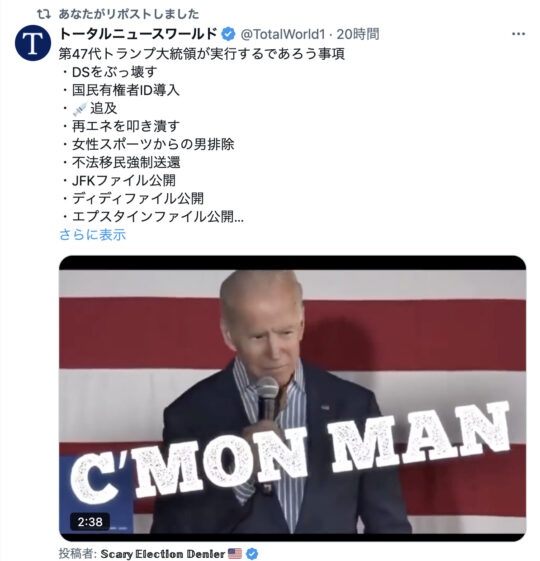The image size is (540, 561).
Task: Click the headline text 第47代トランプ大統領が実行するであろう事項
Action: (202, 54)
